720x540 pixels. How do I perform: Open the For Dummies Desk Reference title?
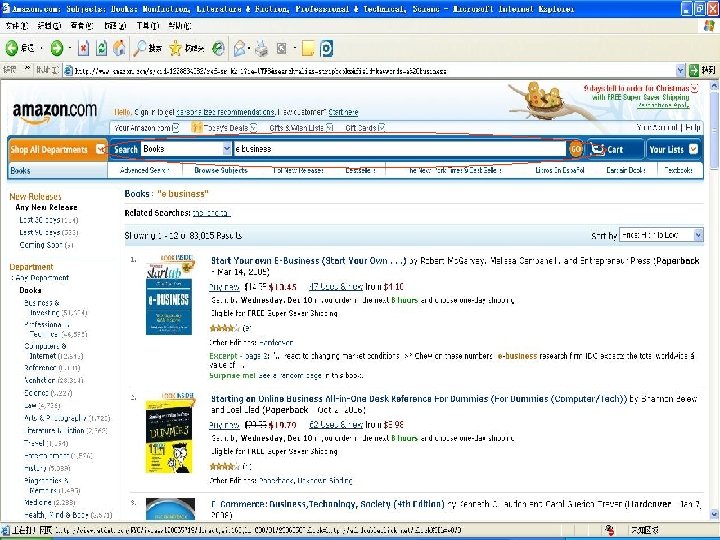(419, 399)
